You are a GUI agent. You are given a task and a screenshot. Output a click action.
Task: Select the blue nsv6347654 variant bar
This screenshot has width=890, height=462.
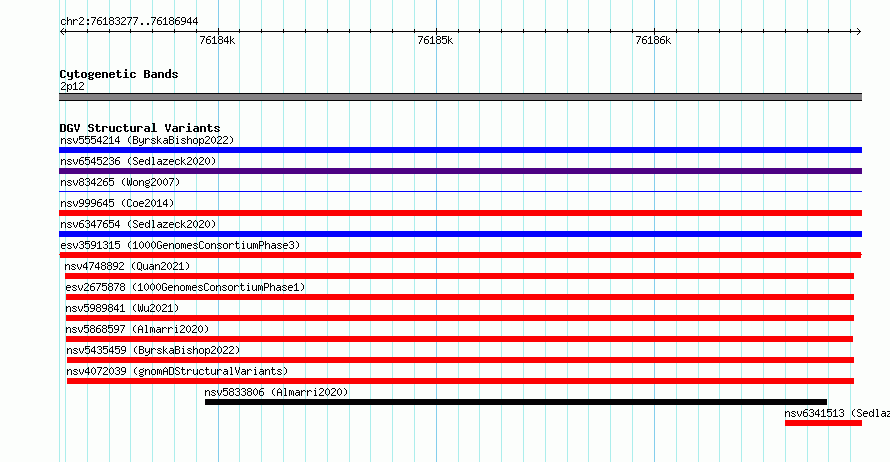click(x=460, y=234)
